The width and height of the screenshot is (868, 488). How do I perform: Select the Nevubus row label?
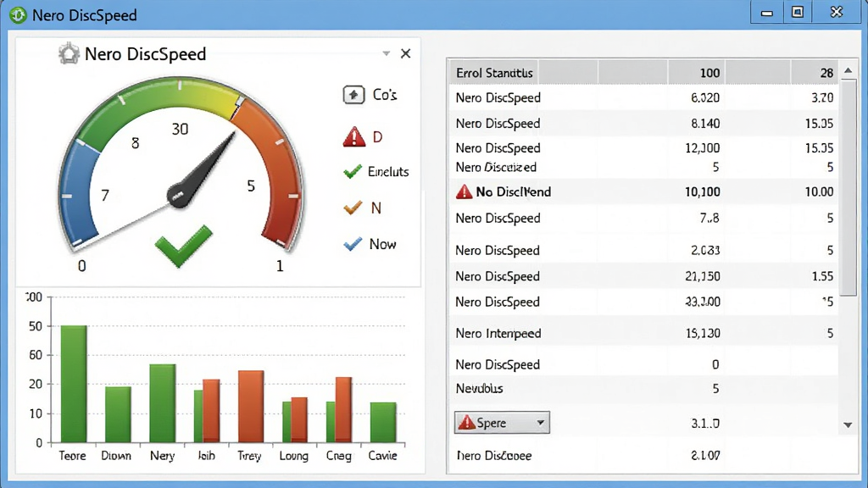[480, 388]
